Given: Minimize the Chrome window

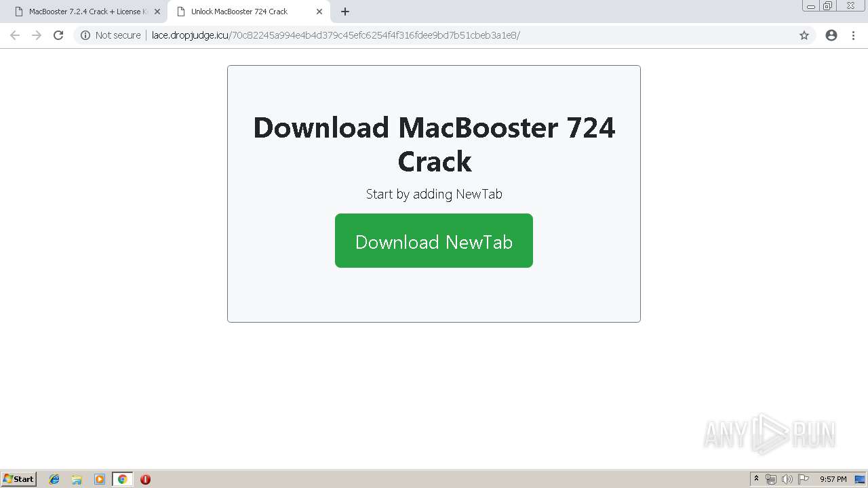Looking at the screenshot, I should [811, 6].
